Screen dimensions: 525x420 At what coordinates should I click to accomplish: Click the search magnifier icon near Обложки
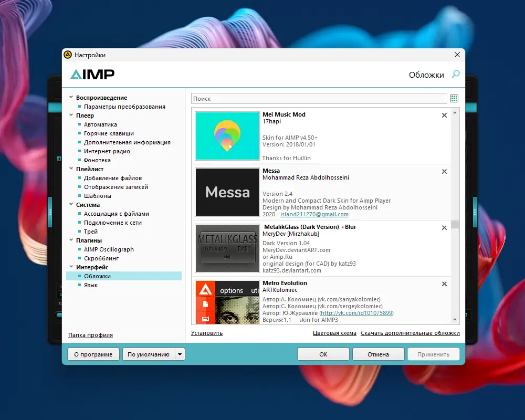456,74
